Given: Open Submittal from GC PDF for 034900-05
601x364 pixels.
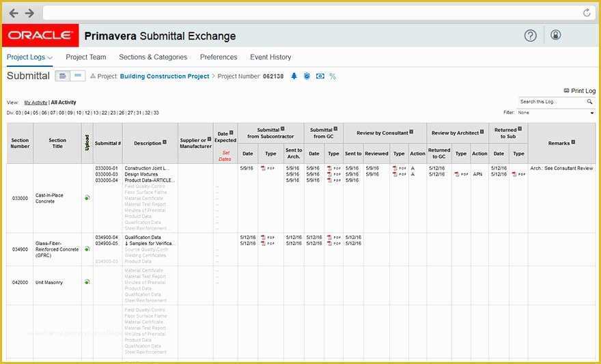Looking at the screenshot, I should click(x=334, y=243).
